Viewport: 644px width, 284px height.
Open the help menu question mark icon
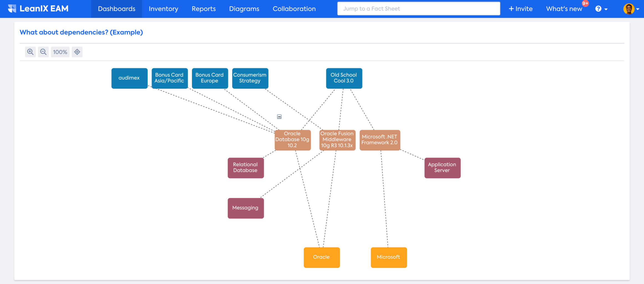click(598, 9)
